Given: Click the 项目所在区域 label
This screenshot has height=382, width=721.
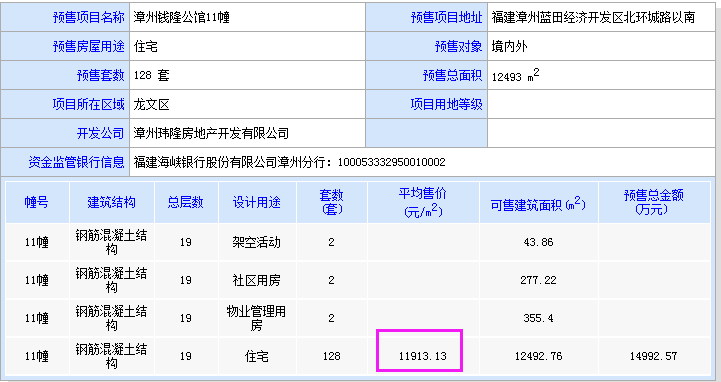Looking at the screenshot, I should (88, 104).
